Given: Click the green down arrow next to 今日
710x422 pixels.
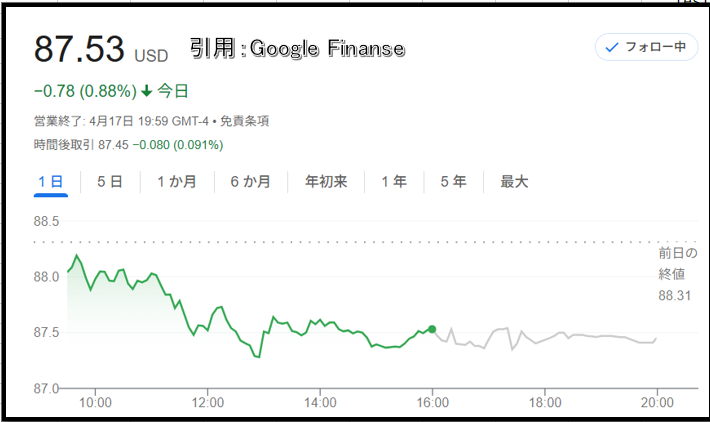Looking at the screenshot, I should click(147, 91).
